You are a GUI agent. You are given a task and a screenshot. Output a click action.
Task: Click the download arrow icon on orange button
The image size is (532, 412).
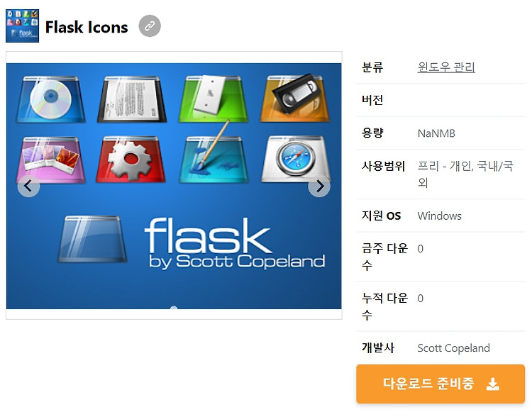pos(493,384)
